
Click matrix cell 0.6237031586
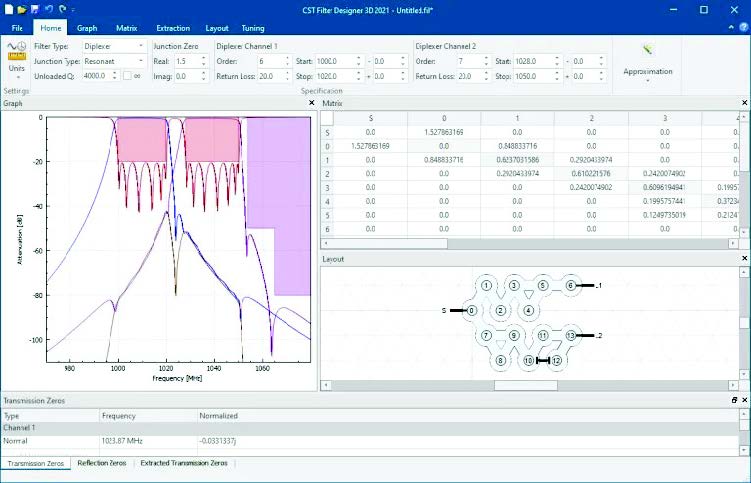coord(517,160)
